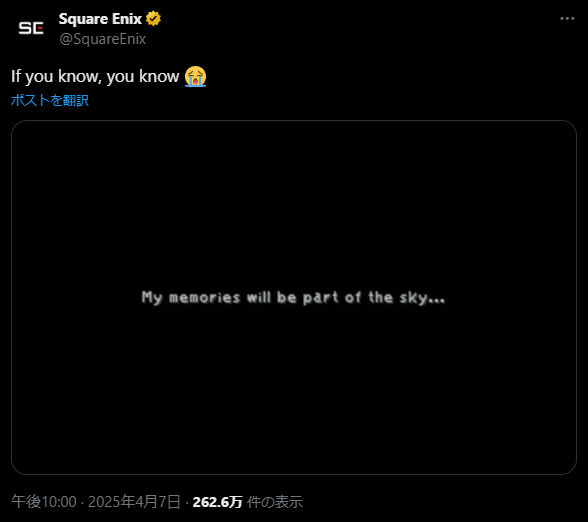The width and height of the screenshot is (588, 522).
Task: Click the word "know" before the emoji
Action: [159, 76]
